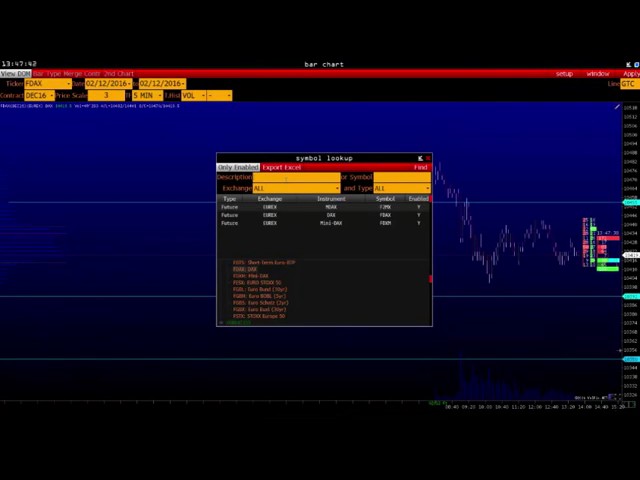
Task: Click the Enabled column header
Action: tap(419, 199)
